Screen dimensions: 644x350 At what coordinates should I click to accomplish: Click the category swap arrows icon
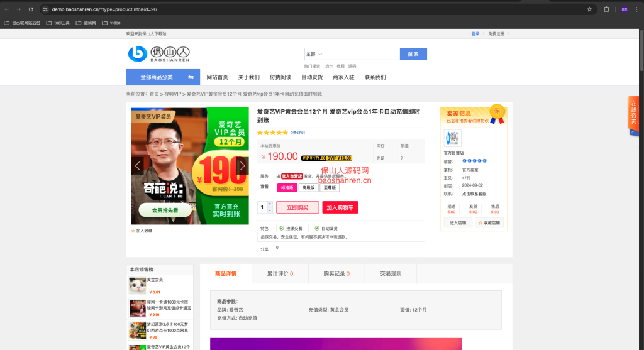point(191,77)
